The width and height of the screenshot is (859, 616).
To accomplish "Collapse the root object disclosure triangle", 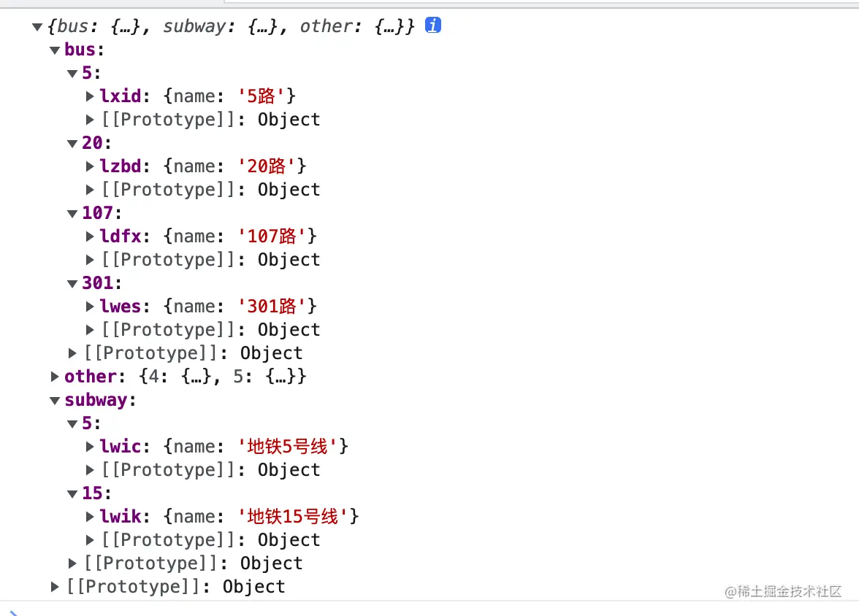I will click(37, 27).
